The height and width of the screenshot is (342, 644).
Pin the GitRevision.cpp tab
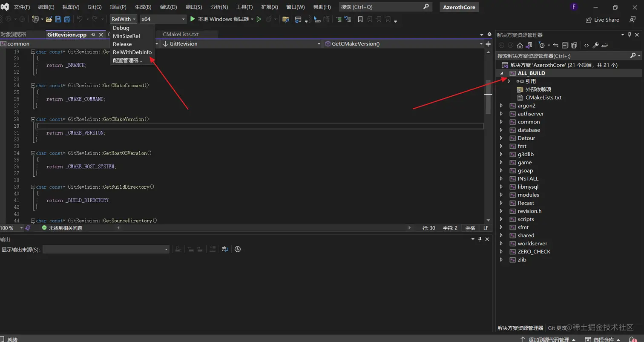(x=93, y=34)
